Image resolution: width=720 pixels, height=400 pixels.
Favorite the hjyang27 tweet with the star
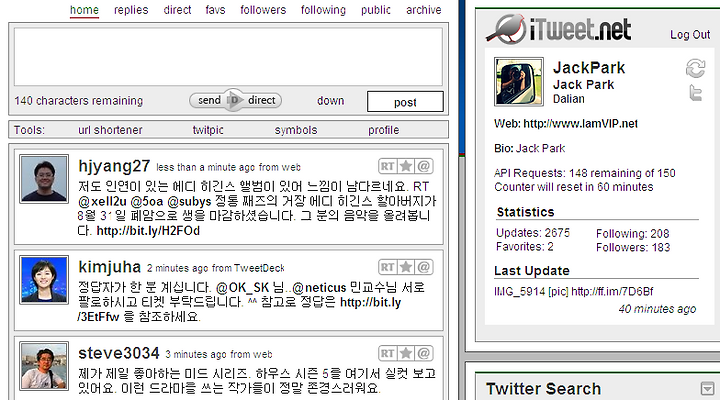click(x=405, y=166)
